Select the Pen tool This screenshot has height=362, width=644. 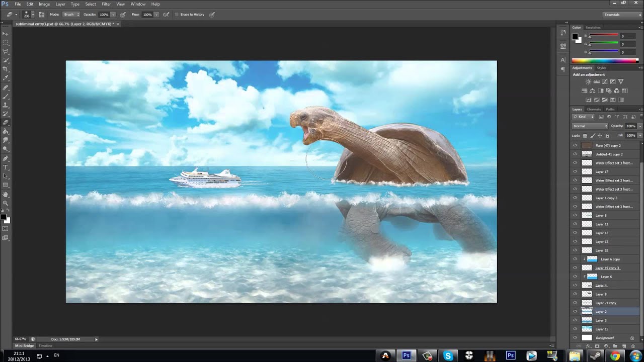point(6,158)
